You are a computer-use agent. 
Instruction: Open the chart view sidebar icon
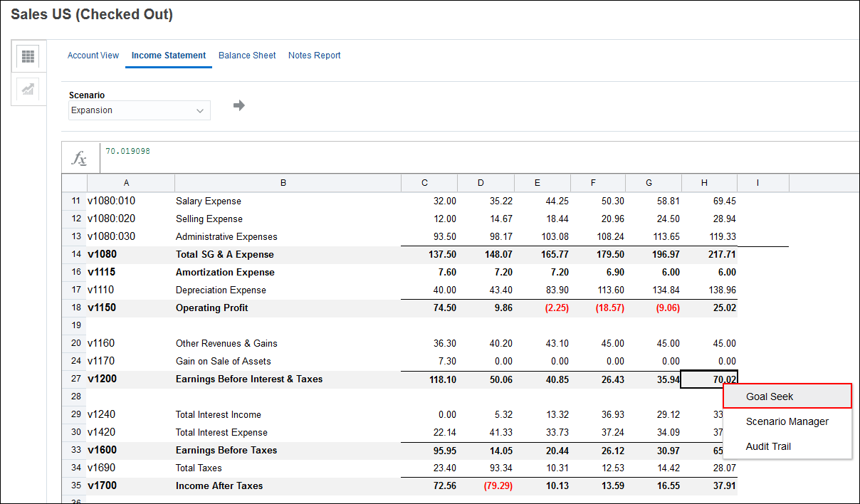pyautogui.click(x=28, y=89)
